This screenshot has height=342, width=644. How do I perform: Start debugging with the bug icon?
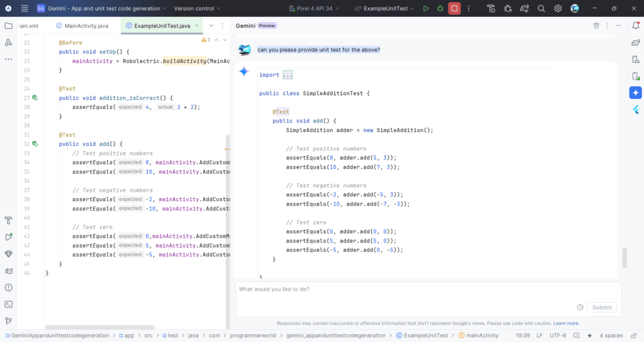point(440,8)
